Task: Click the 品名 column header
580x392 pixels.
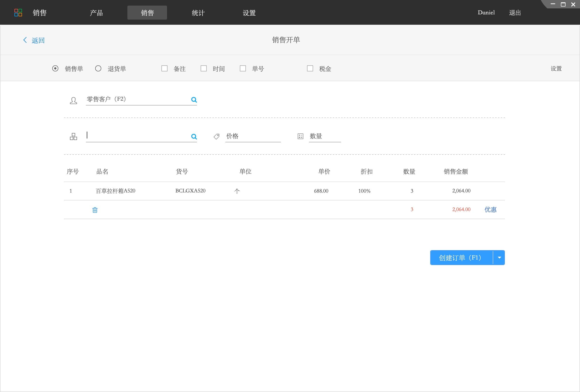Action: pos(102,172)
